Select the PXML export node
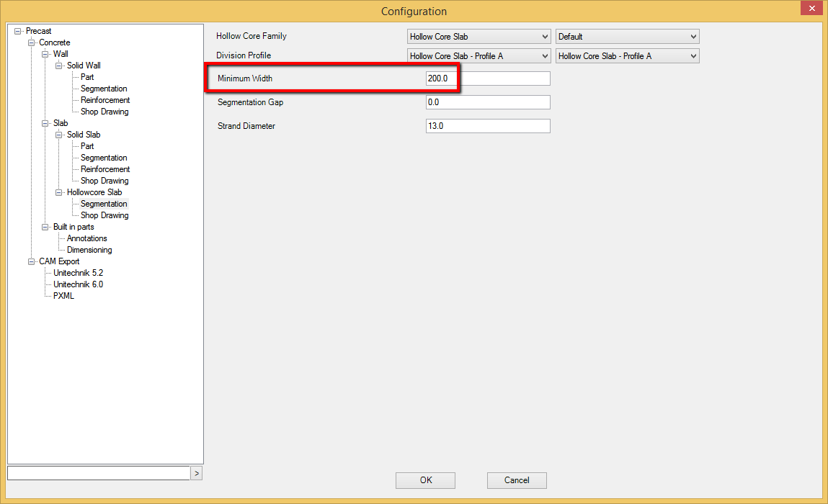Screen dimensions: 828x504 click(63, 295)
